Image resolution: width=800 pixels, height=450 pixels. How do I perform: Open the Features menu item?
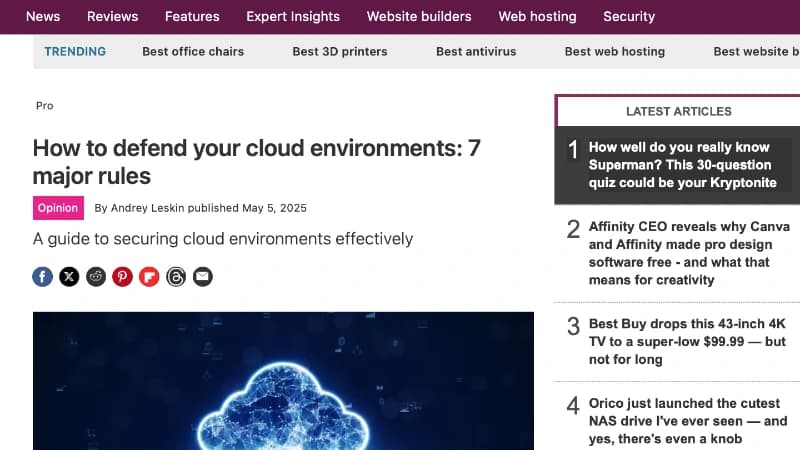(192, 16)
